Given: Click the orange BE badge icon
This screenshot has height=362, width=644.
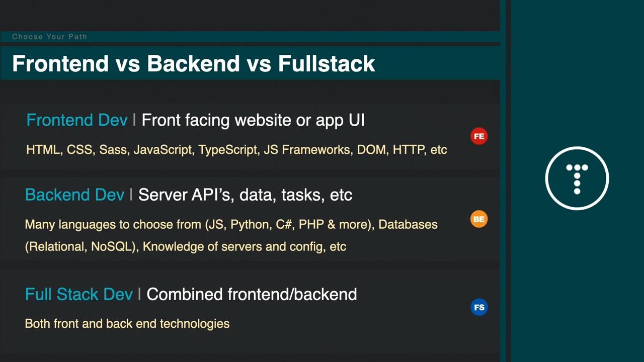Looking at the screenshot, I should coord(479,219).
